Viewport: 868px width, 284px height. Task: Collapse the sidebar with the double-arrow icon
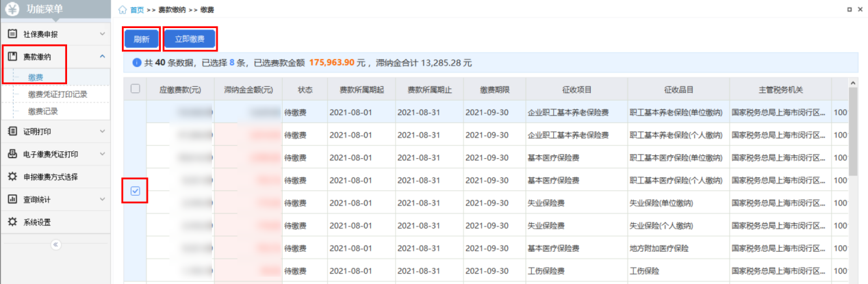tap(55, 244)
